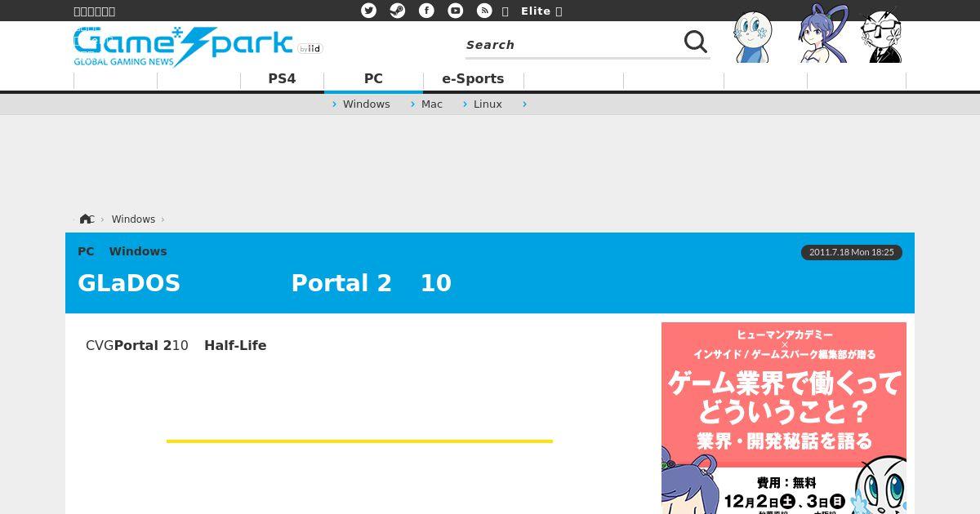Open the Facebook icon link
This screenshot has height=514, width=980.
point(426,11)
